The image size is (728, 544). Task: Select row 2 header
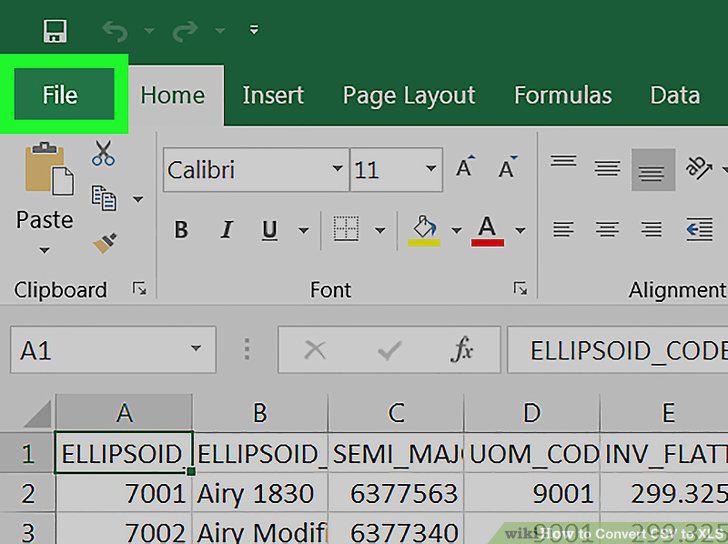coord(27,493)
